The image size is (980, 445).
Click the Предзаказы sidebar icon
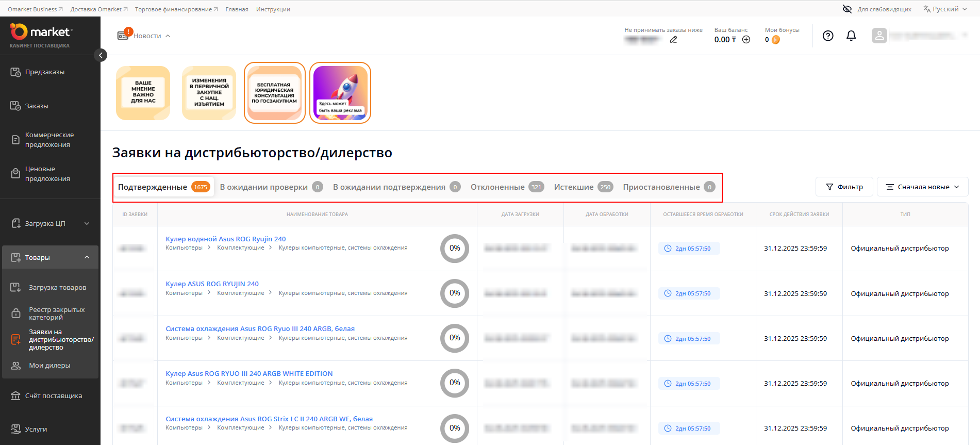pyautogui.click(x=15, y=72)
